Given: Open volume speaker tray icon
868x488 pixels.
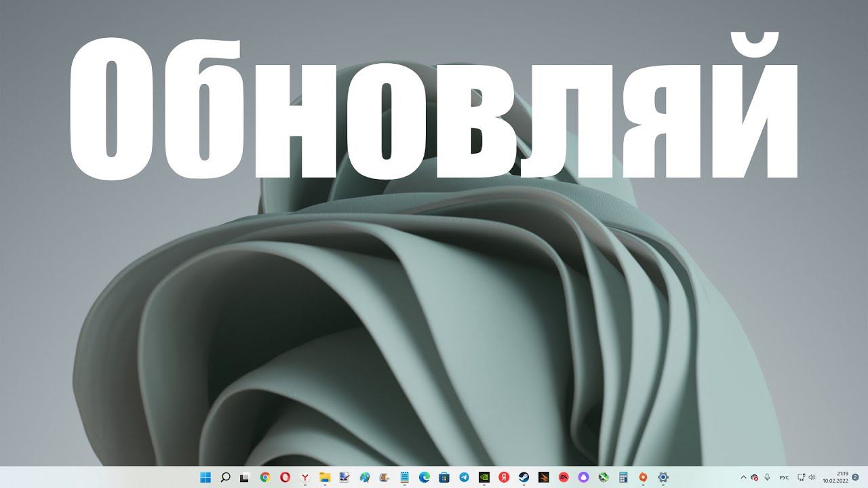Looking at the screenshot, I should click(x=810, y=477).
